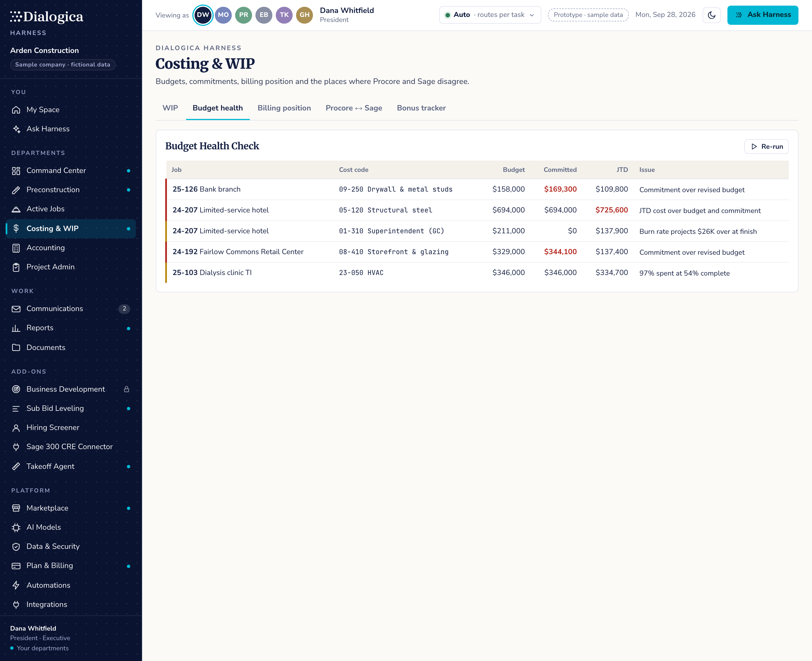Select the Procore ↔ Sage tab
Image resolution: width=812 pixels, height=661 pixels.
tap(354, 108)
